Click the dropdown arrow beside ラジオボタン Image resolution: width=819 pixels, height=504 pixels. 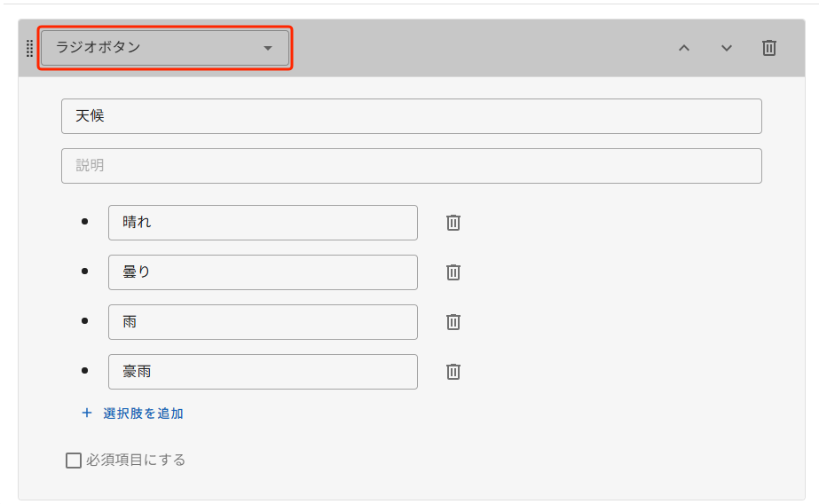click(x=268, y=48)
